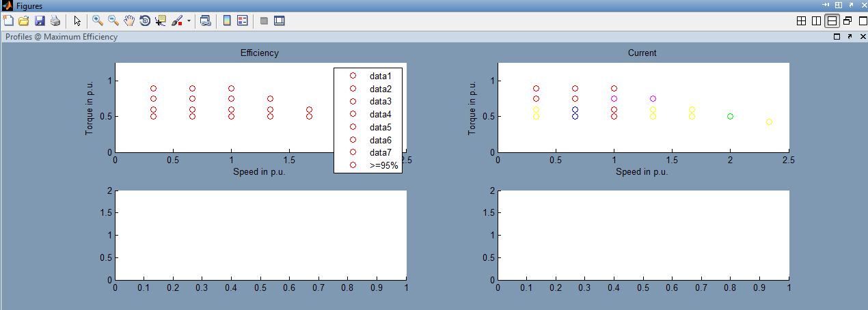Toggle the Insert Colorbar button
868x310 pixels.
(x=227, y=20)
